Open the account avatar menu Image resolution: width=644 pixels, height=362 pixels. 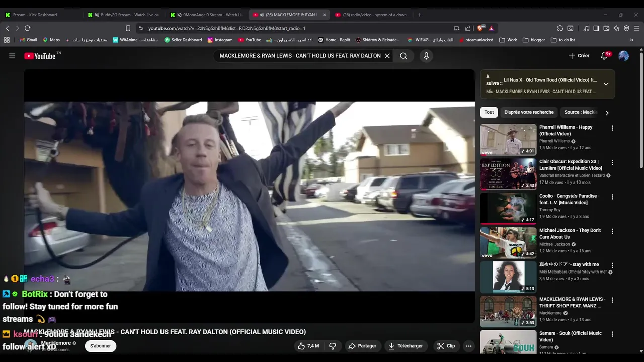click(x=624, y=56)
